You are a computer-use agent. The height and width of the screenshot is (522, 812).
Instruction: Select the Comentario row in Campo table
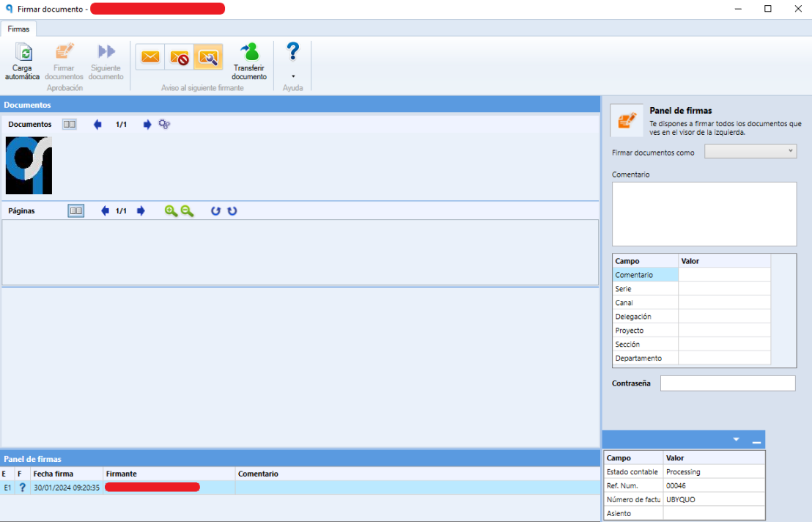coord(691,275)
